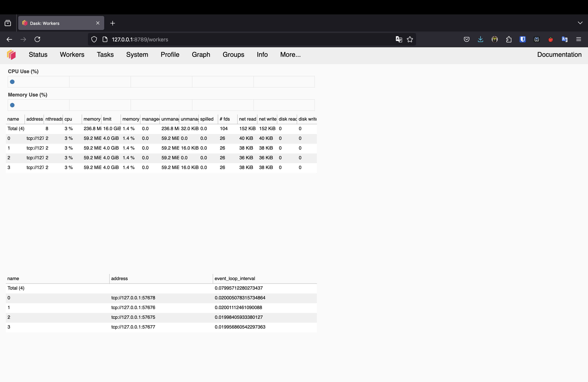Reload the Dask workers page

click(x=37, y=39)
